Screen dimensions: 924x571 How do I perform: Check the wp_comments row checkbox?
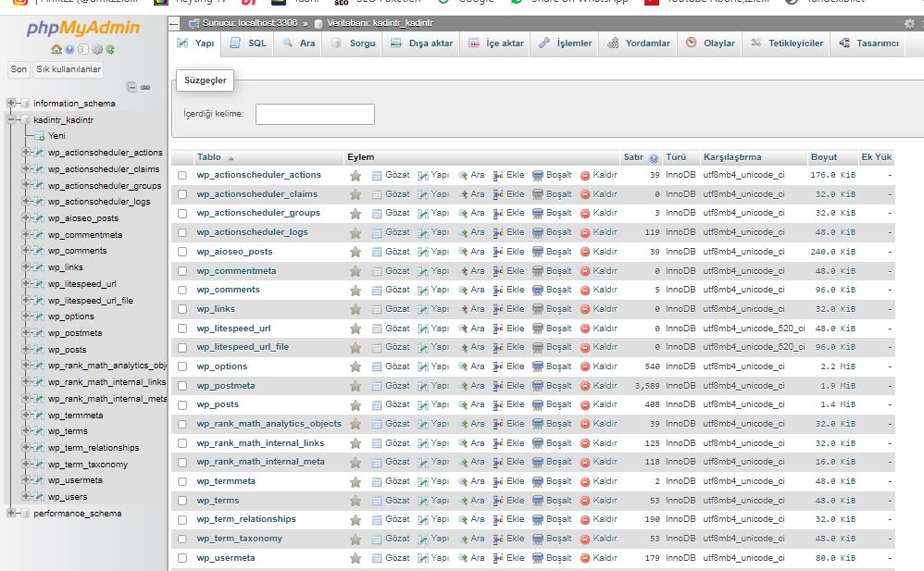point(182,290)
